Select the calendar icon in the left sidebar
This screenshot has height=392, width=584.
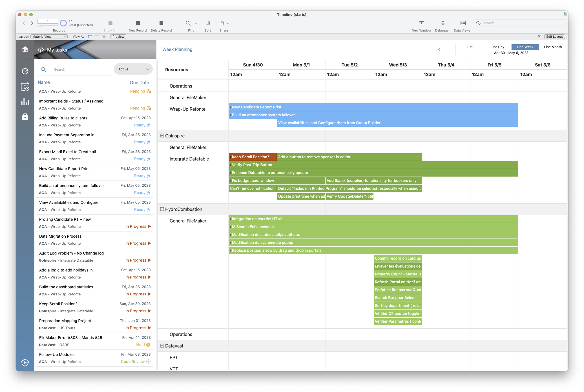coord(25,87)
